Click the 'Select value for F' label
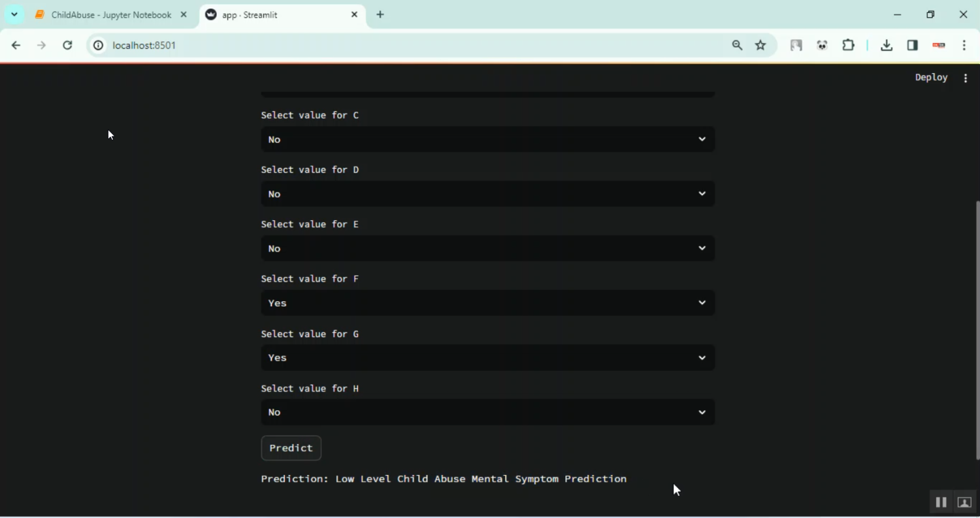980x518 pixels. 310,279
